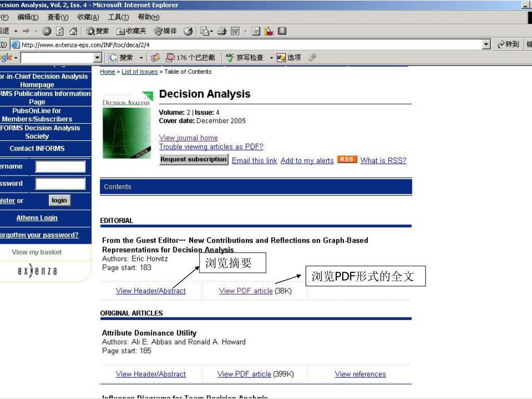The image size is (532, 399).
Task: Click the Stop loading toolbar icon
Action: (x=47, y=31)
